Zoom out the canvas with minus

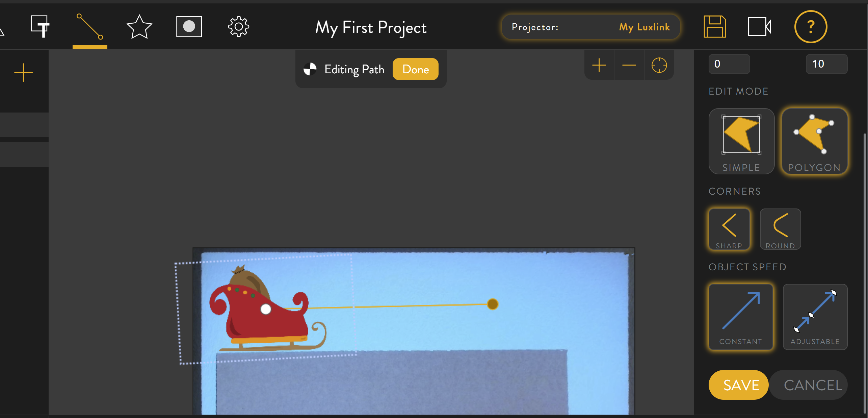(x=629, y=65)
